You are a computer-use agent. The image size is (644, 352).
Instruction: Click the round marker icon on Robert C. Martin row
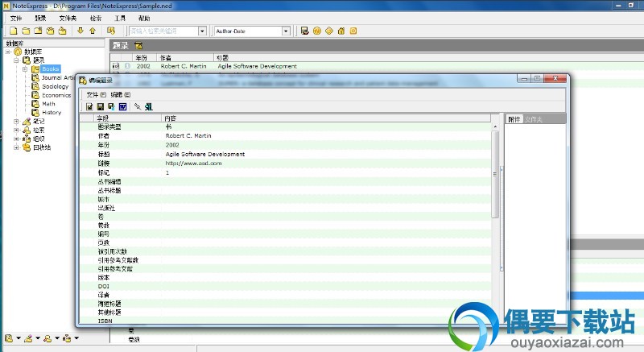(x=127, y=66)
